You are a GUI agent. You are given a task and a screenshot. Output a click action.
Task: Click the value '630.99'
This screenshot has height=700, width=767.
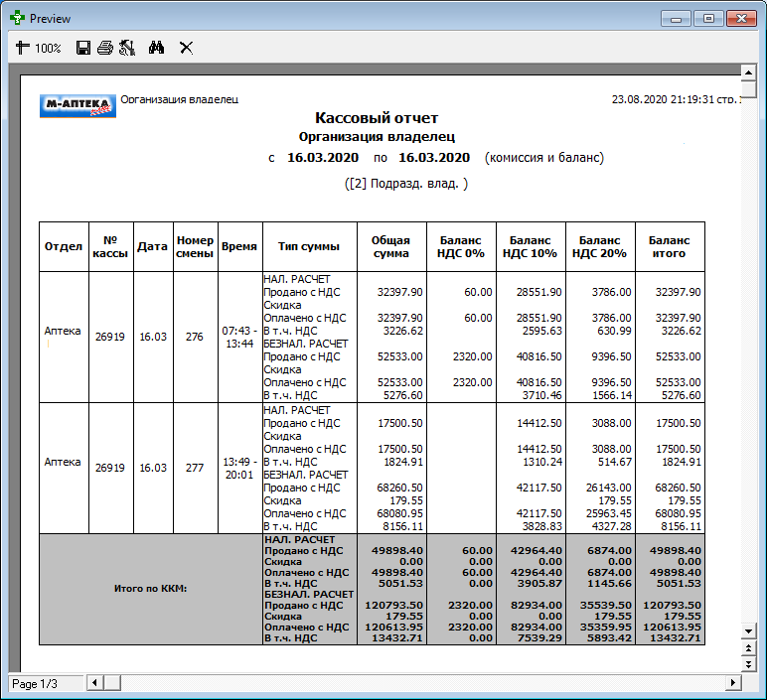click(614, 331)
